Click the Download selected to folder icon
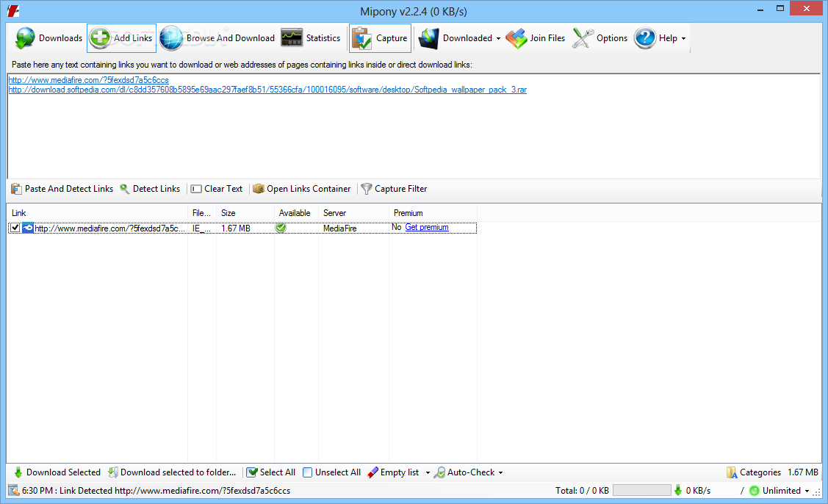This screenshot has width=828, height=504. tap(112, 472)
